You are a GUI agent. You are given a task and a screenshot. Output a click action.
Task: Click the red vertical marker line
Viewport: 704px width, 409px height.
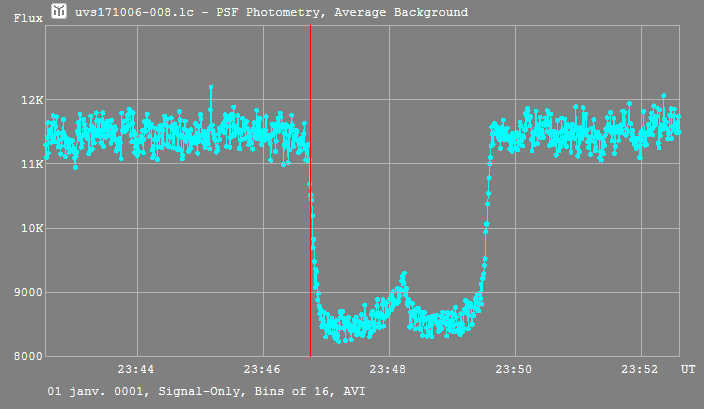point(310,200)
